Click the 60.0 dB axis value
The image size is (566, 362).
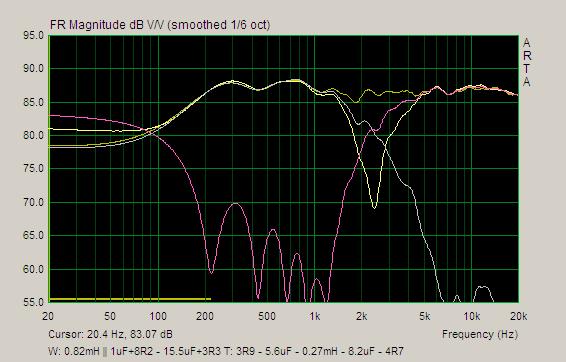coord(34,269)
